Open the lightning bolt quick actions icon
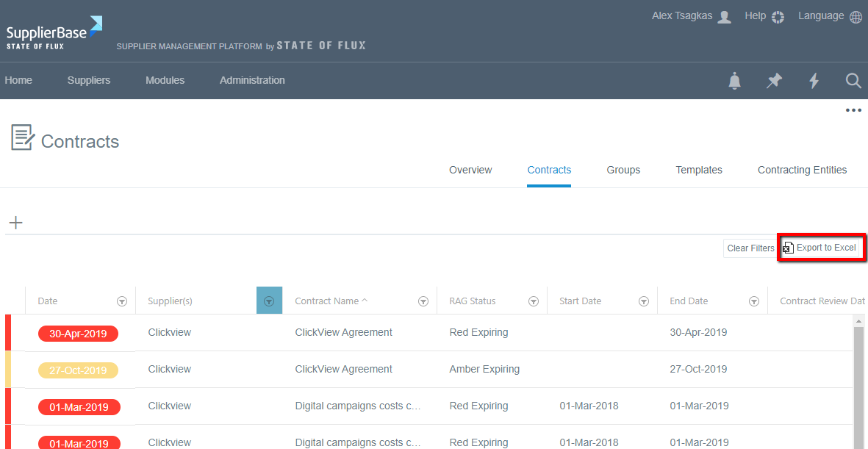 click(x=814, y=81)
